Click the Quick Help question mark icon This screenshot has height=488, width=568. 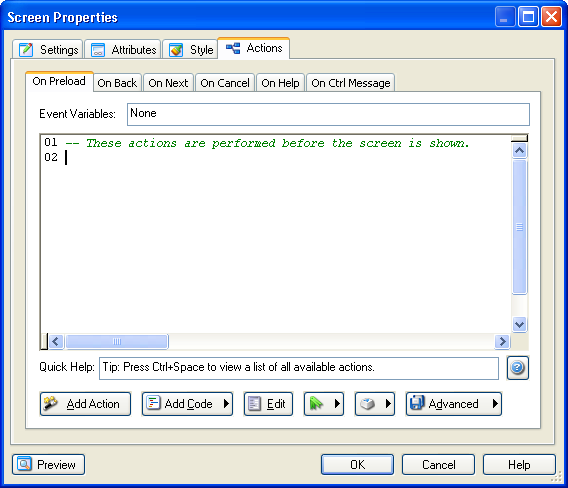point(517,368)
